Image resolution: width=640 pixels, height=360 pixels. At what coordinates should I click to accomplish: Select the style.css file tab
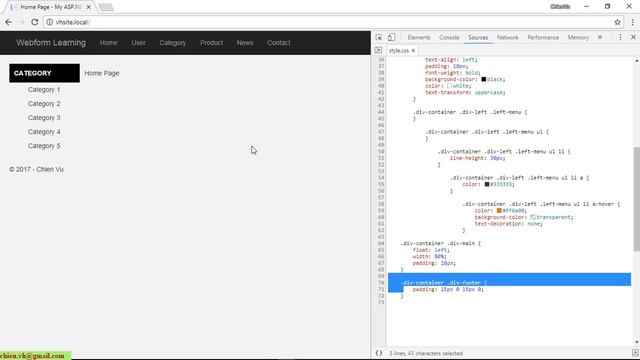pyautogui.click(x=399, y=51)
